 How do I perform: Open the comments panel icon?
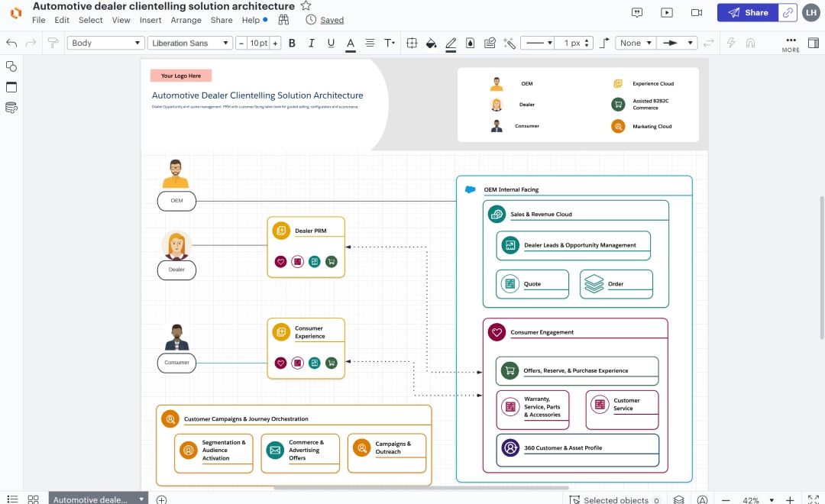[637, 12]
